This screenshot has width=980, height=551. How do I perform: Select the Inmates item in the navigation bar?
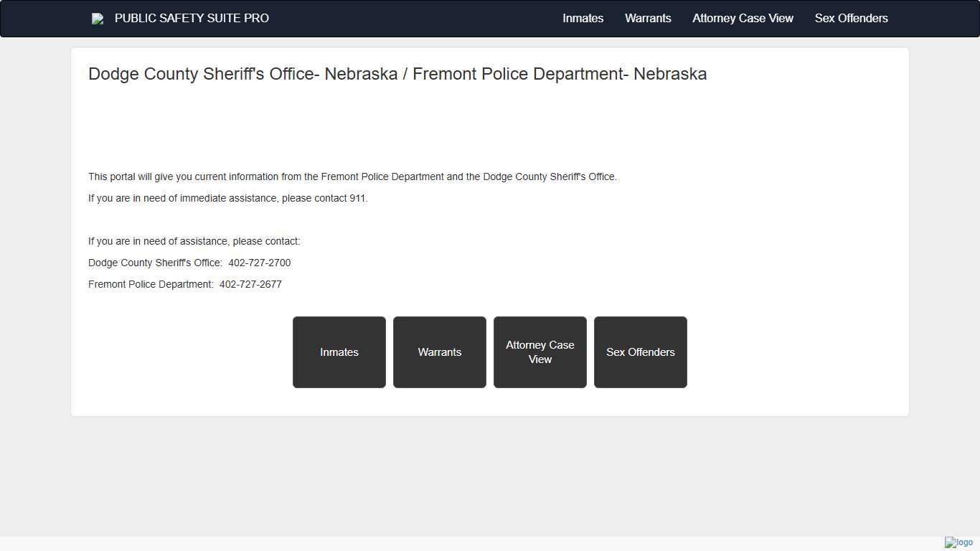pos(583,18)
